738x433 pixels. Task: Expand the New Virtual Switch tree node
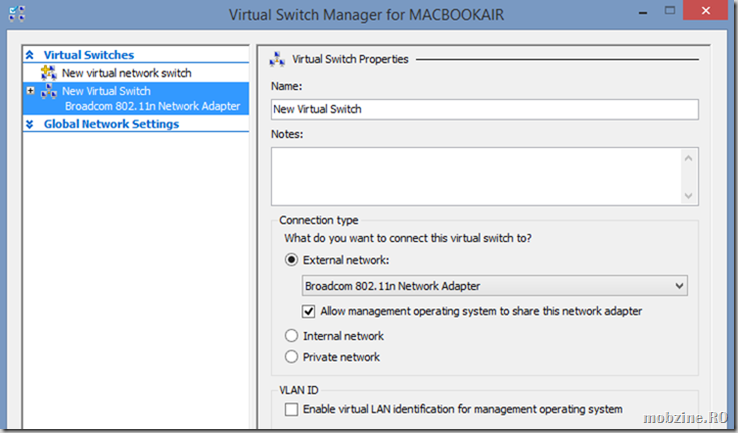[x=31, y=90]
